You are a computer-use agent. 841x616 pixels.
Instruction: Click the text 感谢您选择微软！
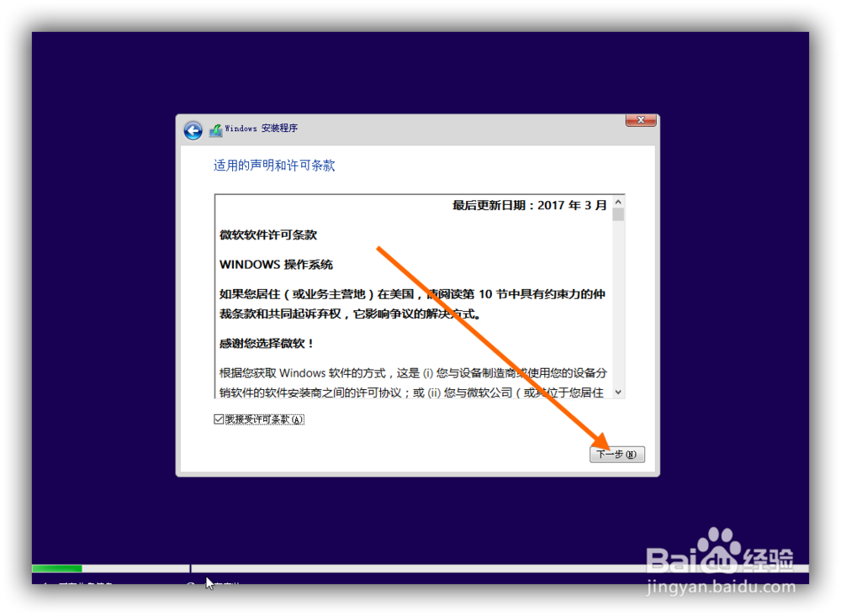click(x=267, y=343)
